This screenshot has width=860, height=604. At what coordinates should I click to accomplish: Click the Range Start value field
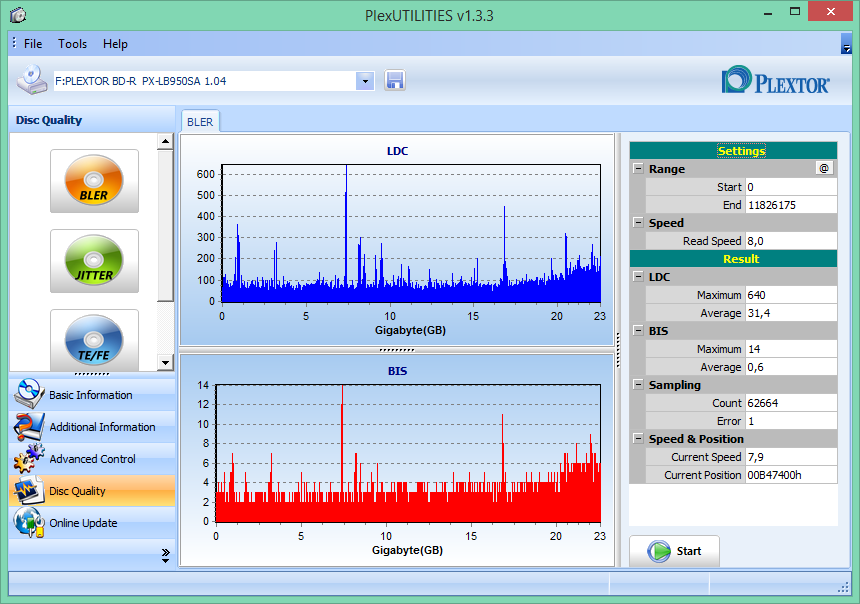coord(790,187)
